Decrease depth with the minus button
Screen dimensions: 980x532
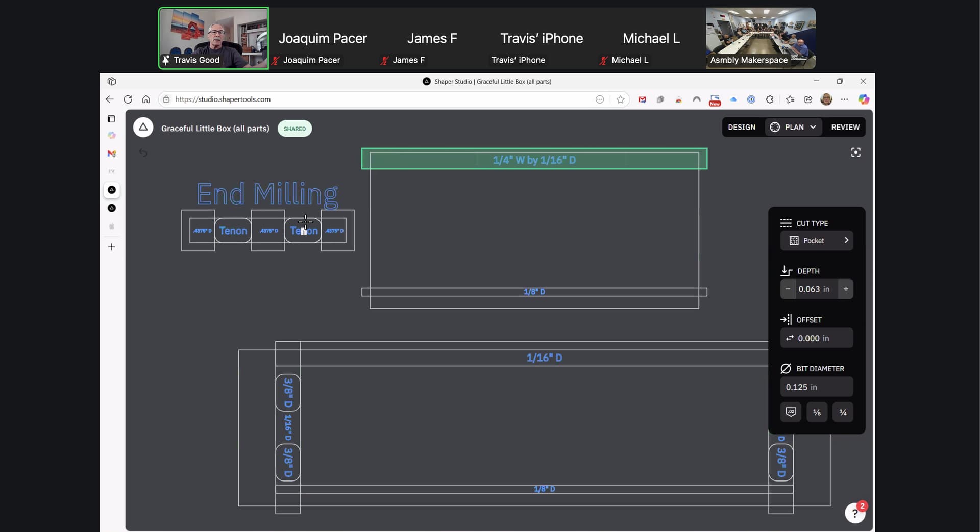788,289
